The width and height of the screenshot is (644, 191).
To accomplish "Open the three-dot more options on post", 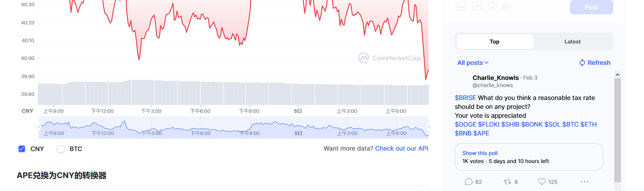I will click(x=584, y=182).
